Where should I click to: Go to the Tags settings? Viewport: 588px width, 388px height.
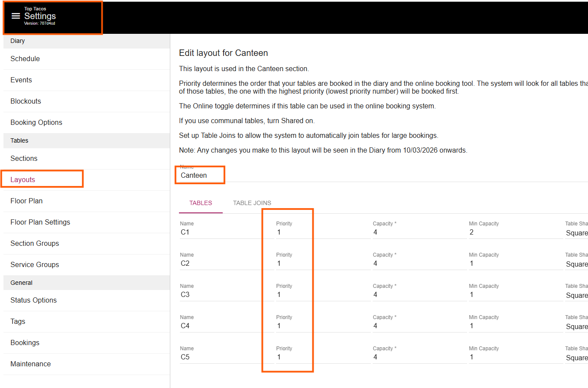[18, 322]
